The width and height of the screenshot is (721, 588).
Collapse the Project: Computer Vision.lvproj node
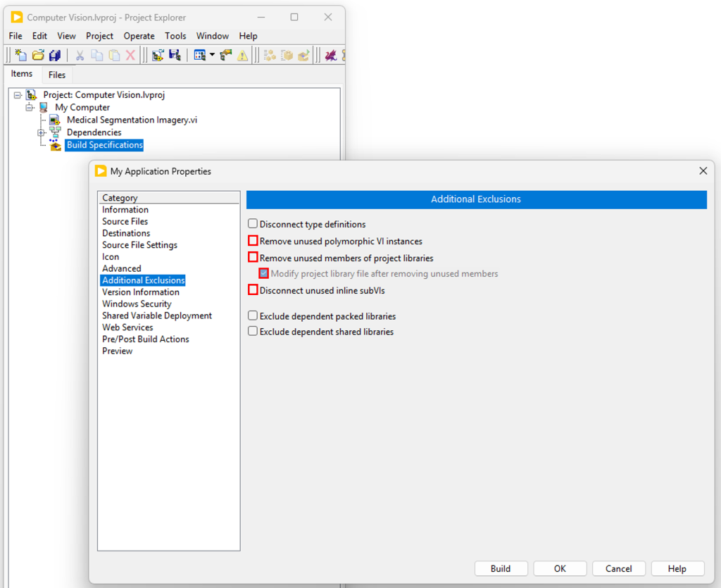click(x=18, y=95)
